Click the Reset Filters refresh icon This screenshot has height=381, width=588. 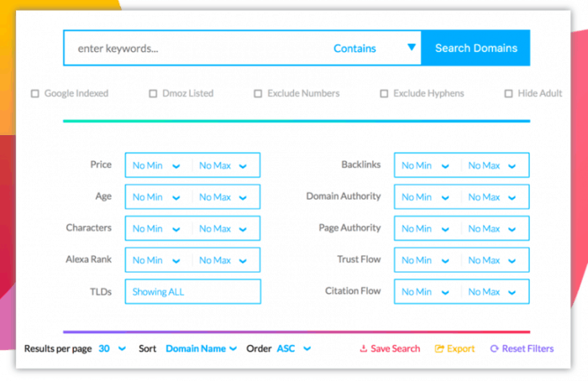tap(494, 349)
